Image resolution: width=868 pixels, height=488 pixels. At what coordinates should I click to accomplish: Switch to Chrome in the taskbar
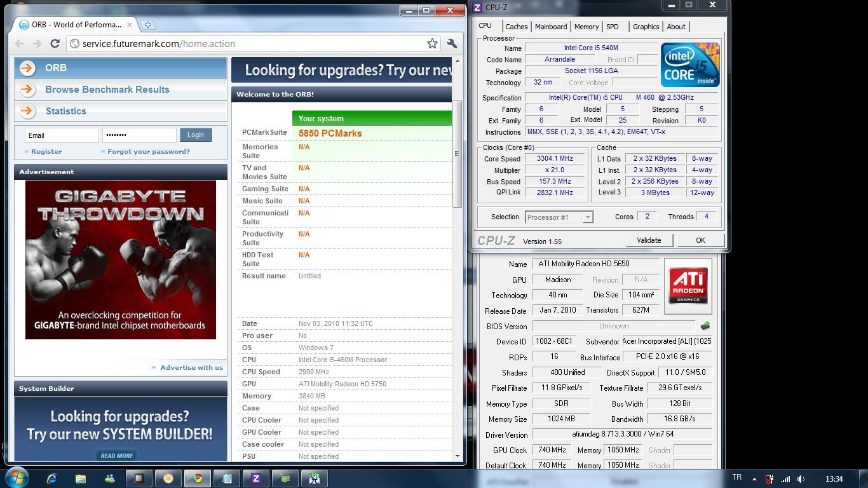[x=198, y=478]
